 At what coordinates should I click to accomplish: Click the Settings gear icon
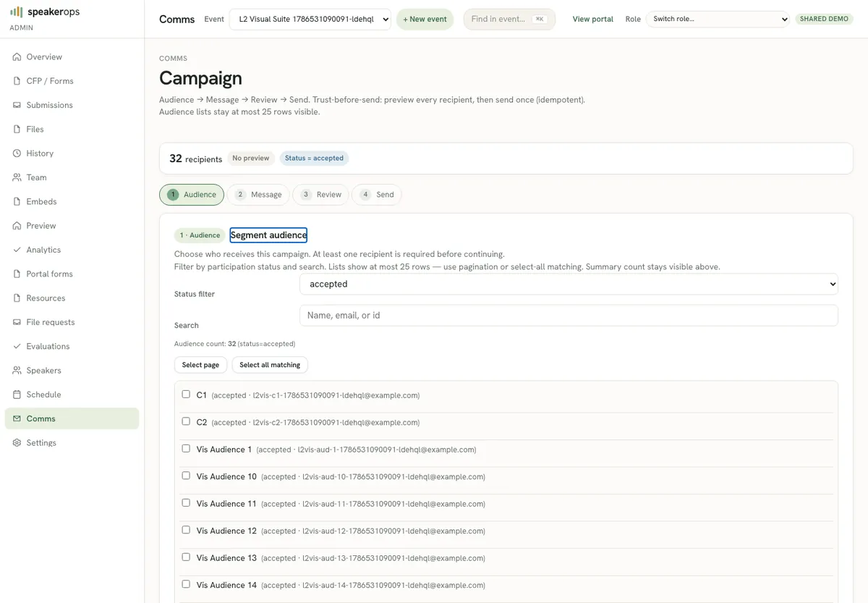pyautogui.click(x=17, y=443)
